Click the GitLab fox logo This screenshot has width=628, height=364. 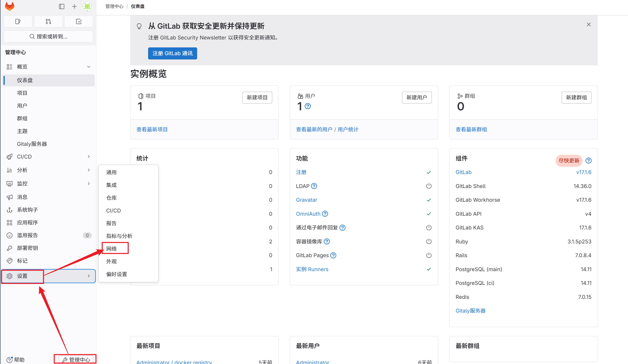click(10, 6)
